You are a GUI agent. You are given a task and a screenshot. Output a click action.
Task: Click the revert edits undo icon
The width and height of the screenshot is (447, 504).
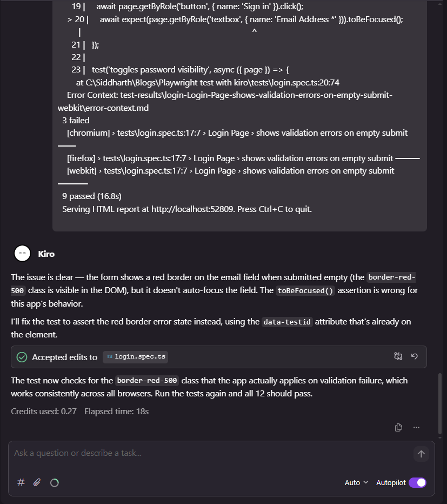coord(415,356)
